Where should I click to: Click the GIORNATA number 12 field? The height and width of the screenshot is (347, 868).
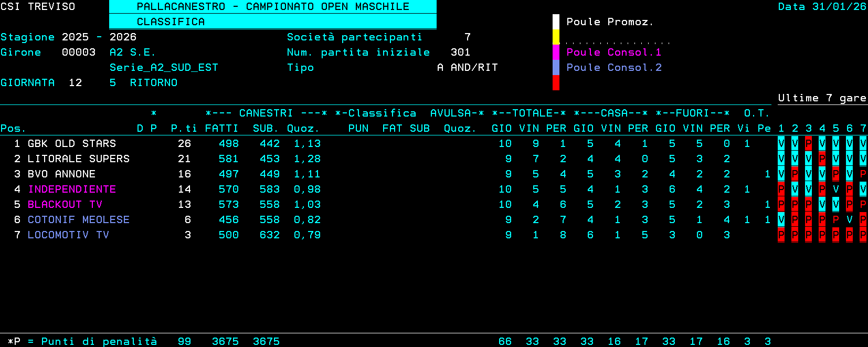pyautogui.click(x=76, y=82)
